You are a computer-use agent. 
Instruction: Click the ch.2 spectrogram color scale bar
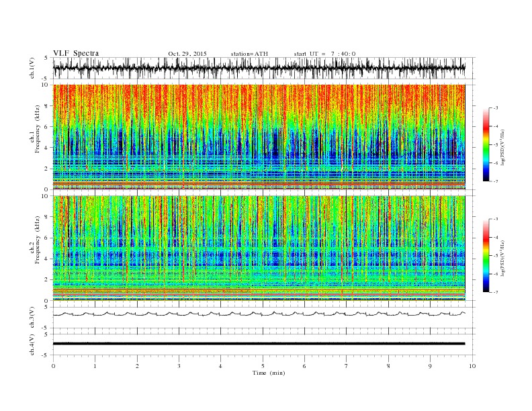tap(486, 255)
